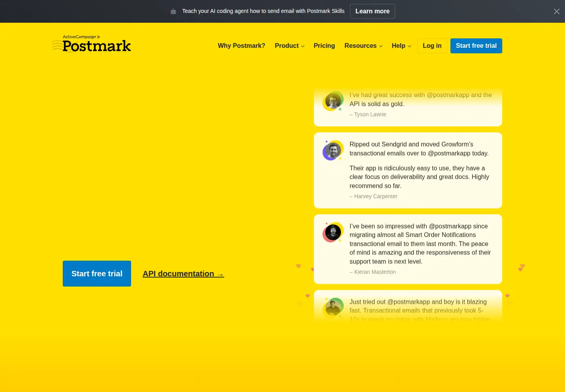Expand the Resources dropdown menu
Image resolution: width=565 pixels, height=392 pixels.
pyautogui.click(x=363, y=46)
